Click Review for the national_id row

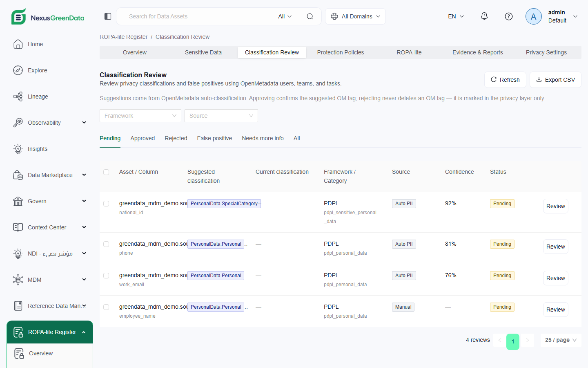point(556,206)
